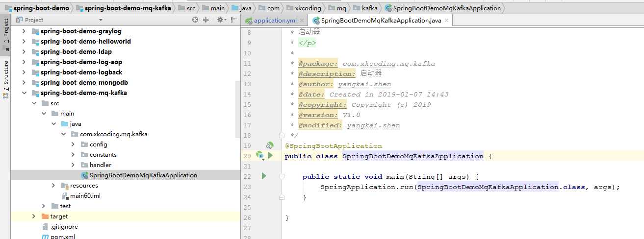
Task: Click line number 23 in the gutter
Action: pyautogui.click(x=247, y=187)
